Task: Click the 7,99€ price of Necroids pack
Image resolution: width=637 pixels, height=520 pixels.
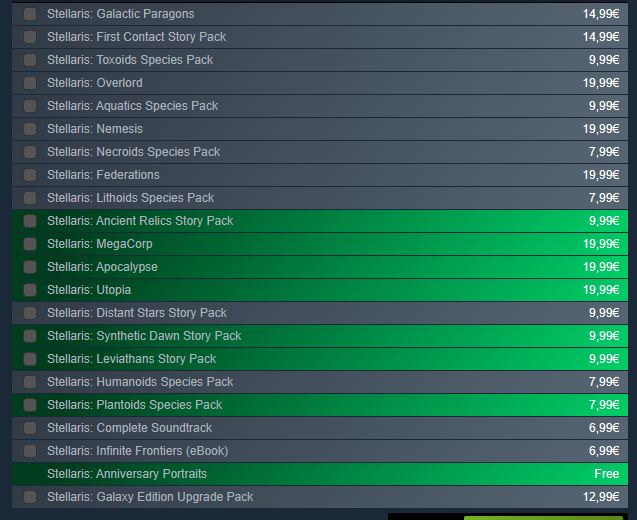Action: 604,152
